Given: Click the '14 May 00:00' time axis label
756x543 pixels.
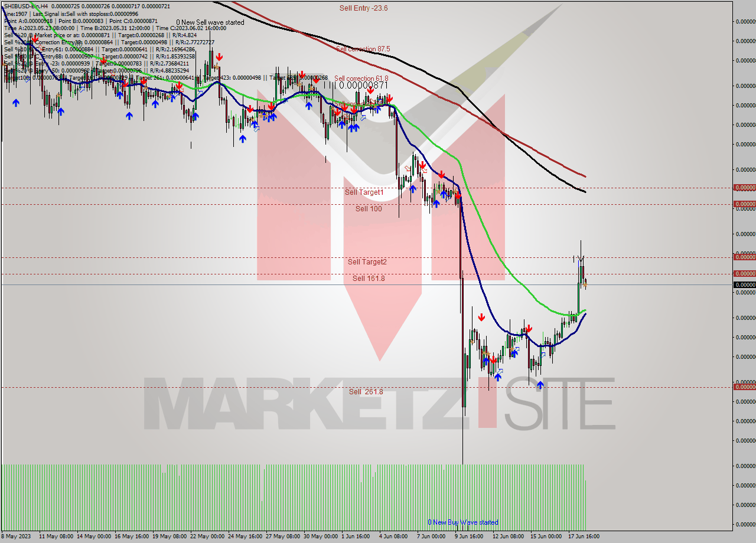Looking at the screenshot, I should 94,537.
